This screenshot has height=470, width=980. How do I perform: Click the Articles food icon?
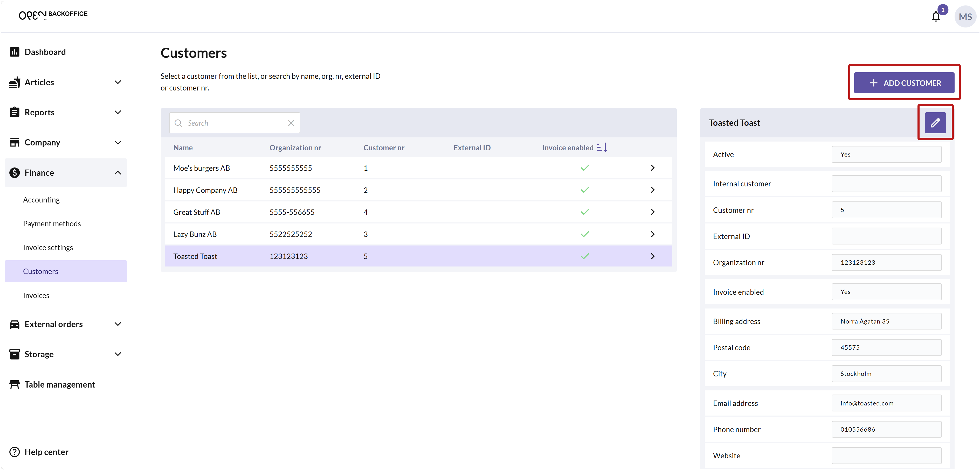(15, 82)
